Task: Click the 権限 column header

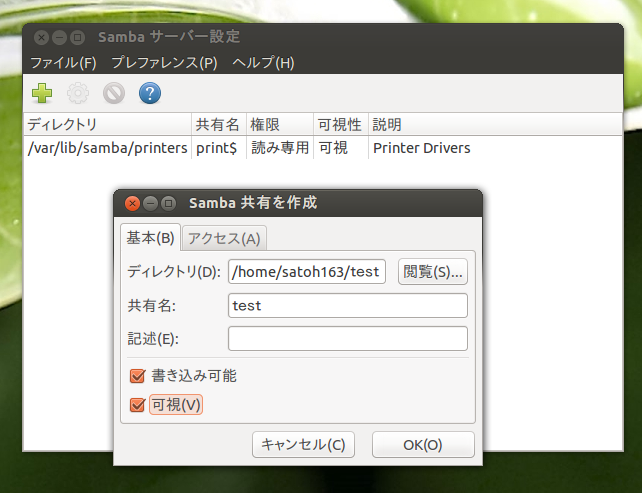Action: pyautogui.click(x=280, y=124)
